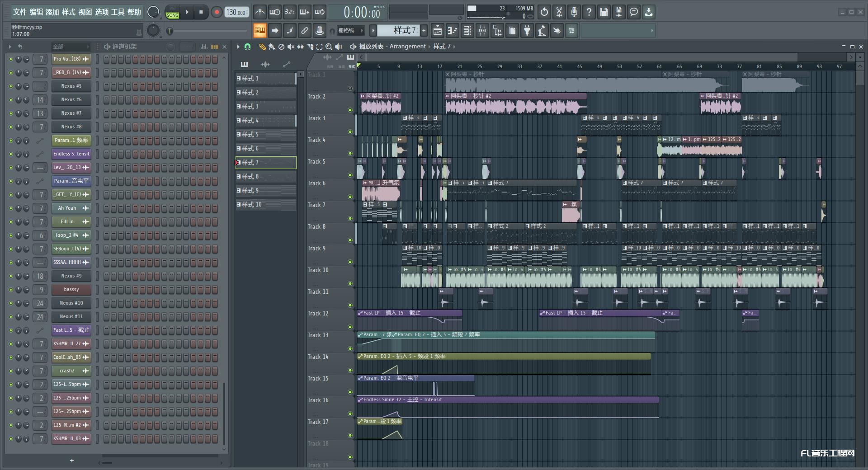The width and height of the screenshot is (868, 470).
Task: Select 样式 3 in pattern list
Action: pyautogui.click(x=265, y=107)
